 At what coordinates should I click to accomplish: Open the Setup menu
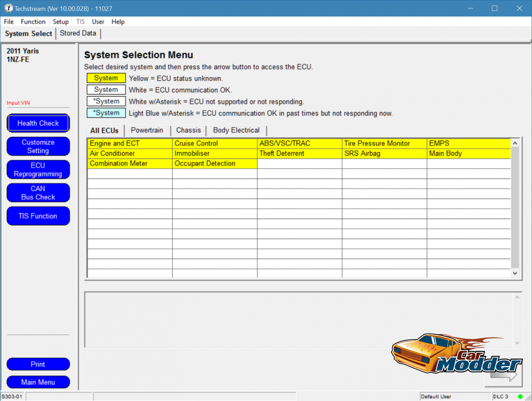[61, 22]
